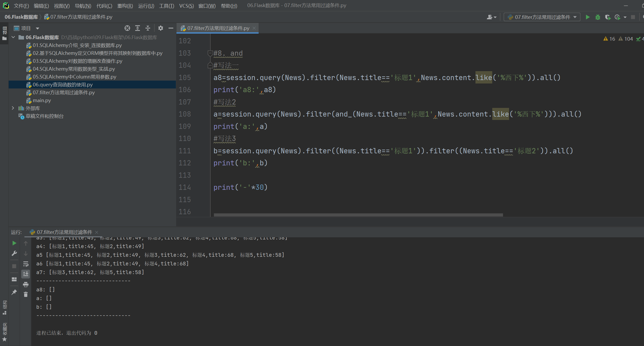
Task: Locate opened file with target icon
Action: click(127, 28)
